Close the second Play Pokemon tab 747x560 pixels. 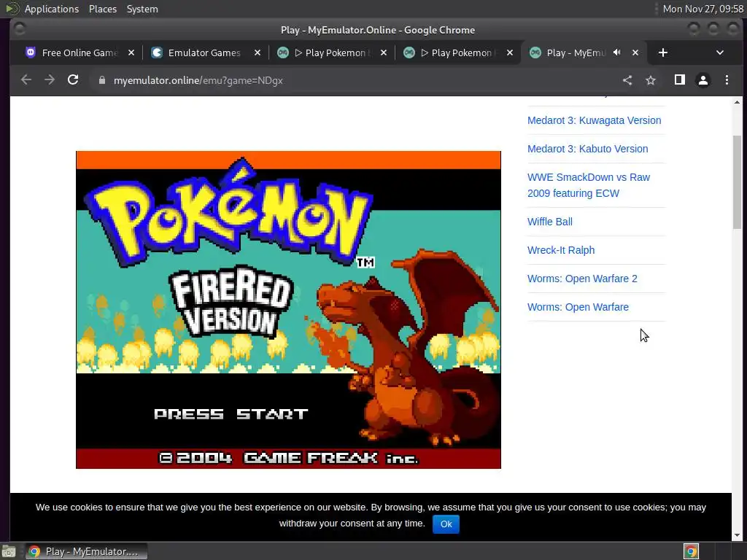tap(510, 52)
